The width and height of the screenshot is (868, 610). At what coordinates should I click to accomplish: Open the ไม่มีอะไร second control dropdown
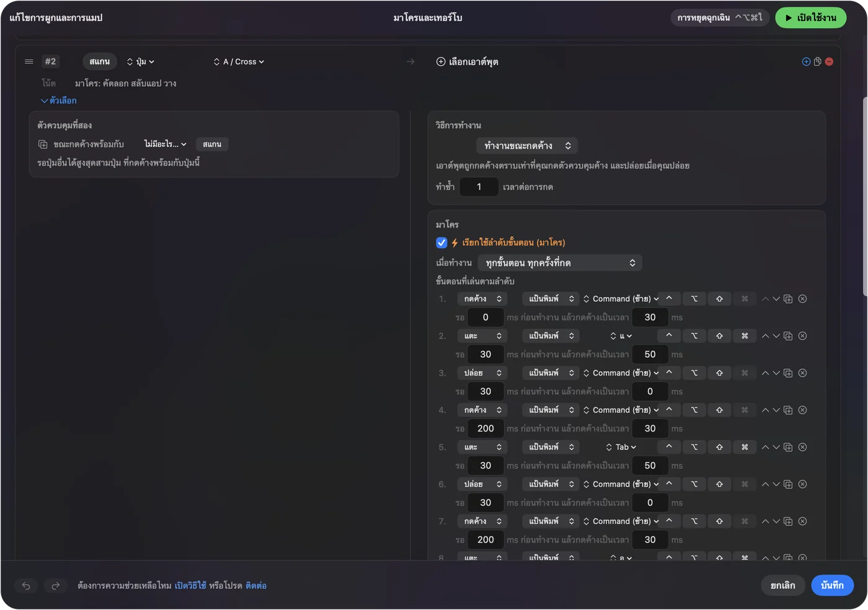(x=165, y=144)
